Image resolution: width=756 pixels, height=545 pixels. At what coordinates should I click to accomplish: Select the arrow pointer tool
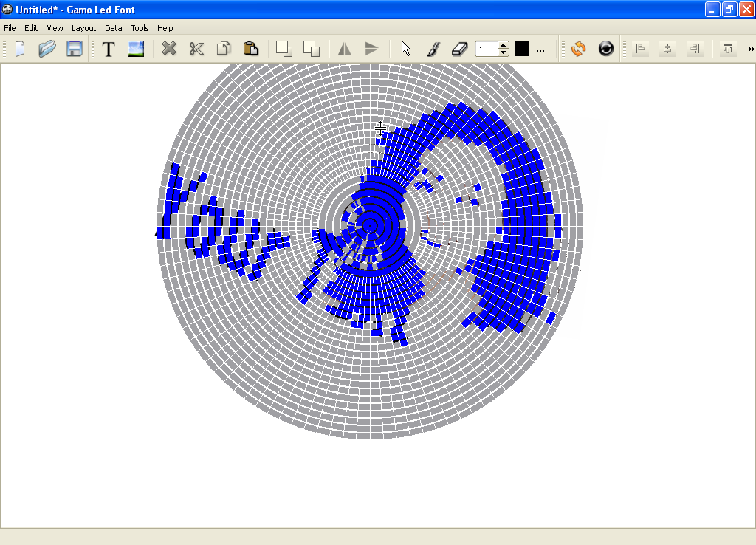[405, 49]
